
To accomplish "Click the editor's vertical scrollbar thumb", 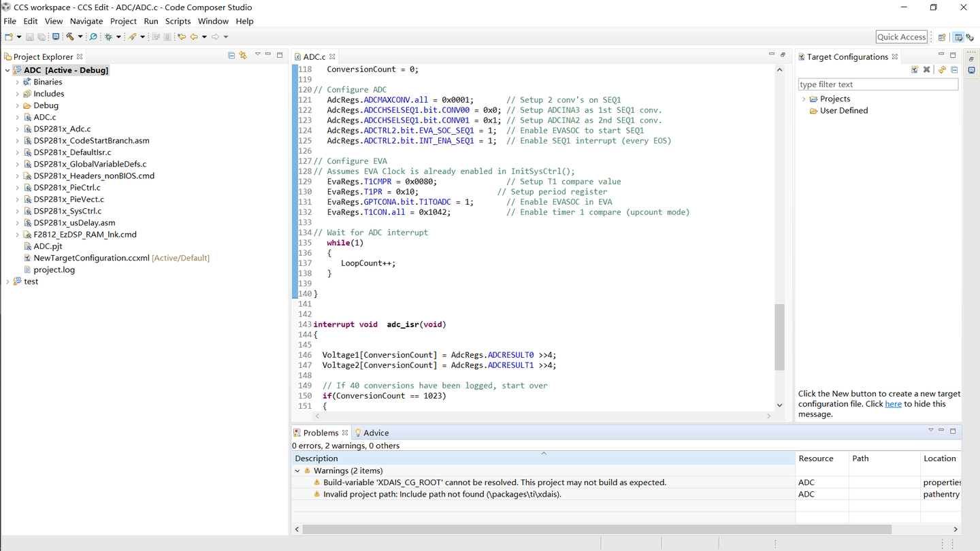I will click(779, 337).
